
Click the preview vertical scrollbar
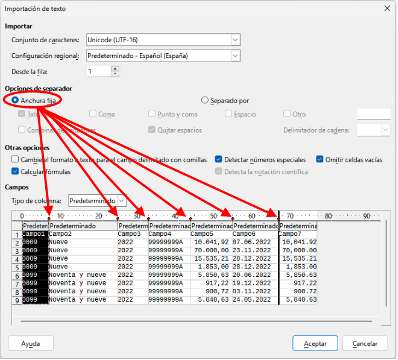click(x=386, y=263)
